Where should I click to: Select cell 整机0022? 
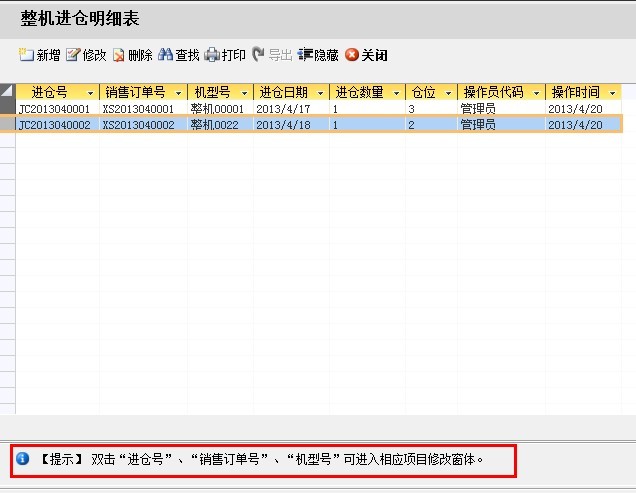(221, 125)
